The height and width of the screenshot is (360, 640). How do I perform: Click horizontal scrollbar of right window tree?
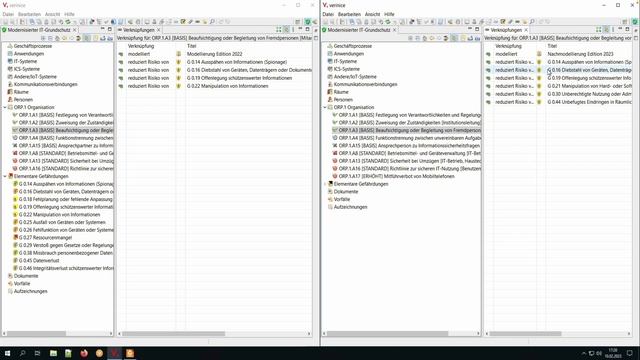point(387,333)
